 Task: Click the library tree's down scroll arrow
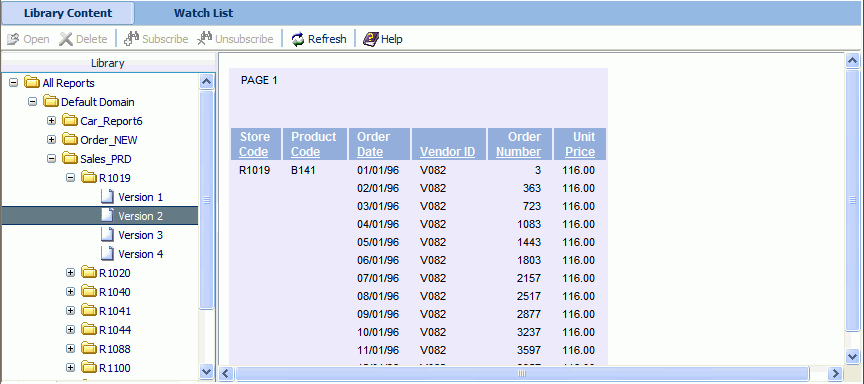[207, 371]
